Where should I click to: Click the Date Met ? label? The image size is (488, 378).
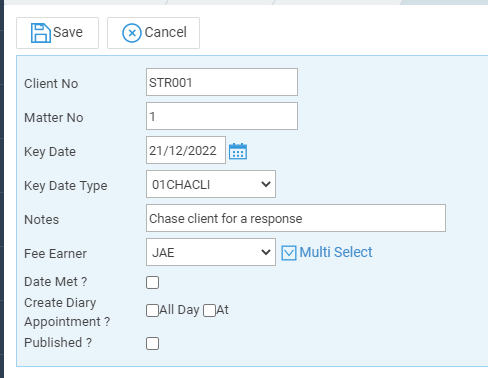[56, 282]
